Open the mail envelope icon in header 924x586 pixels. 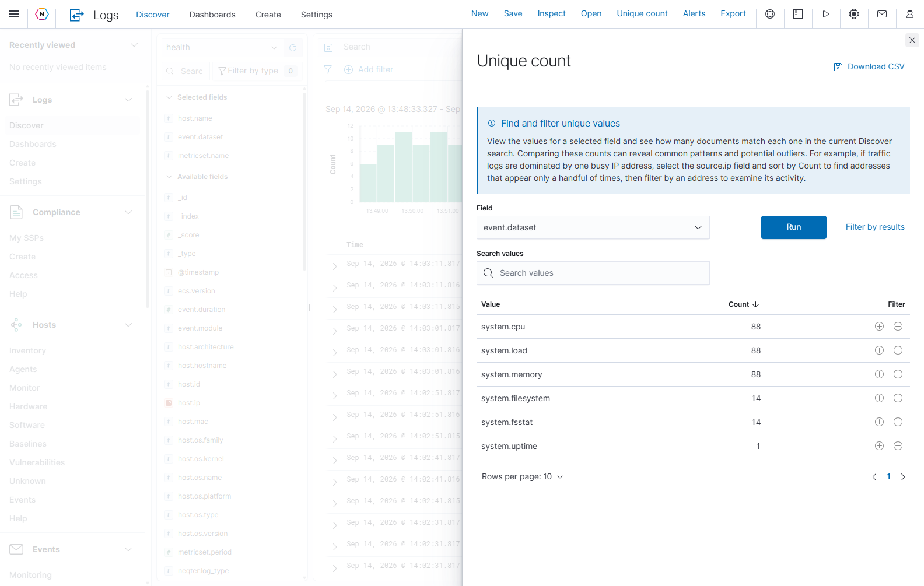[x=882, y=14]
